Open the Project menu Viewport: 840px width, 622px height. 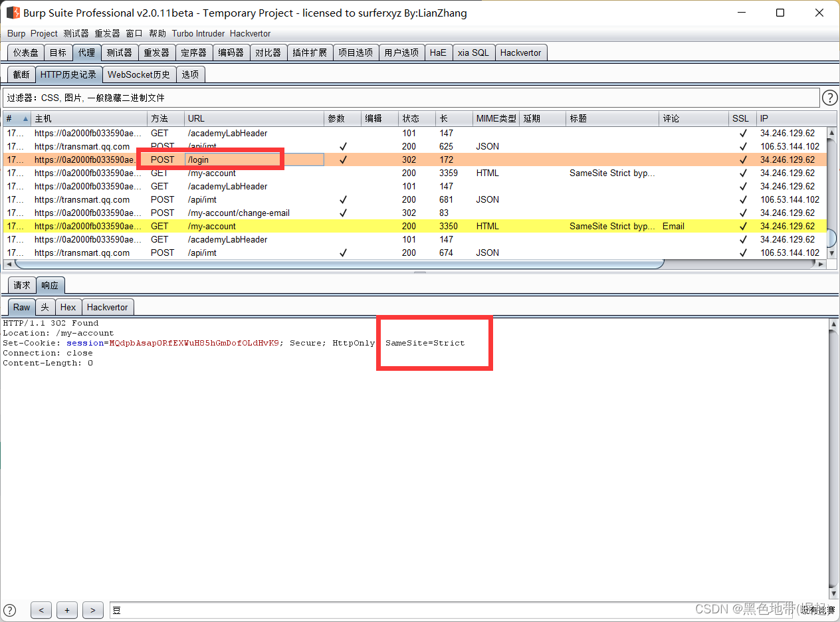tap(44, 33)
